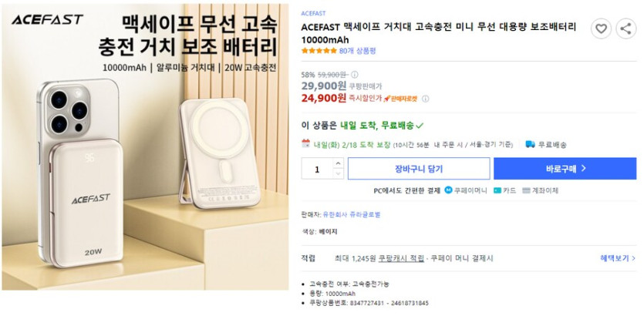Open seller 유한회사 쥬라글로벌 link

351,214
